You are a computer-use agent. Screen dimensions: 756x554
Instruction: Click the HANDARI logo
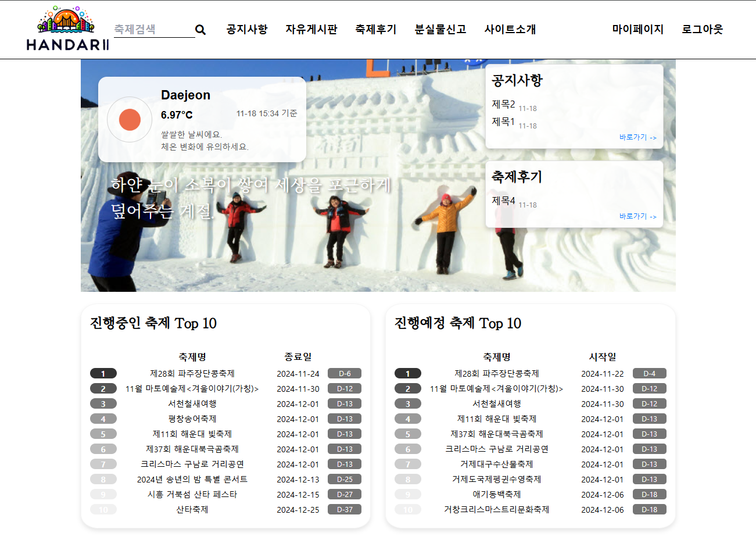pyautogui.click(x=67, y=29)
